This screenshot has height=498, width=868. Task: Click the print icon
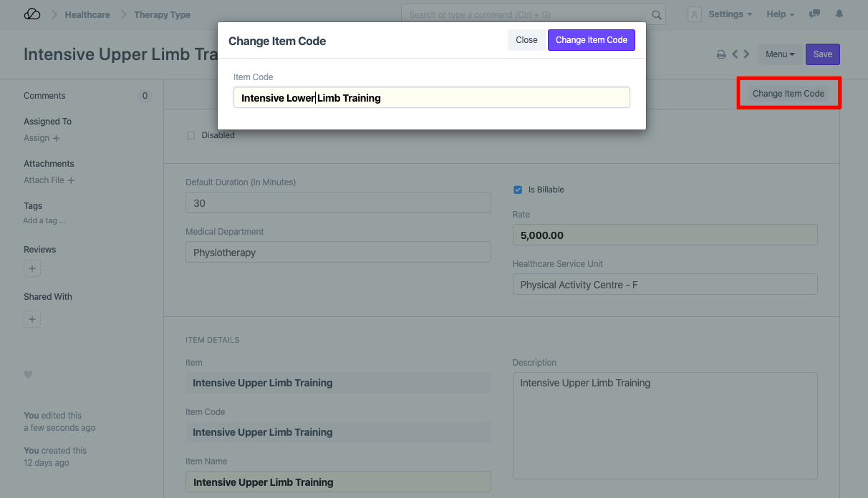(721, 54)
